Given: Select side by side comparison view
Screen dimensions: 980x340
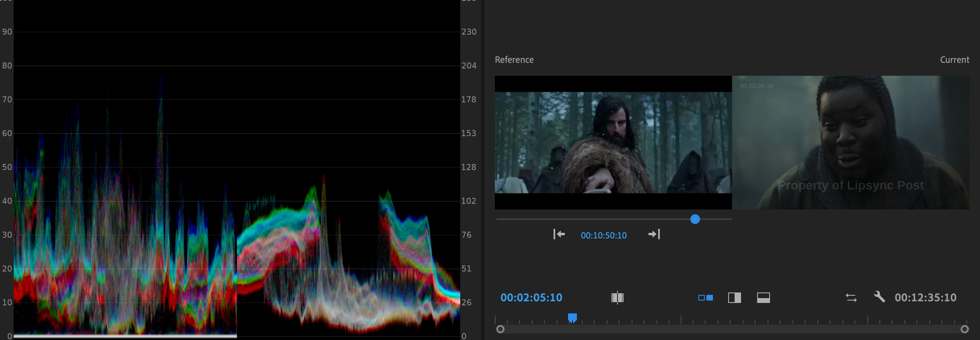Looking at the screenshot, I should point(706,298).
